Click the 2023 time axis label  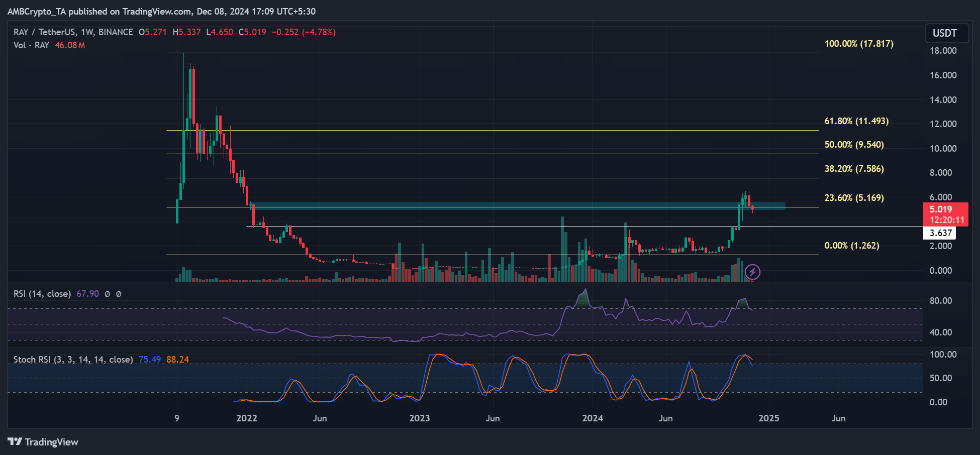[420, 418]
